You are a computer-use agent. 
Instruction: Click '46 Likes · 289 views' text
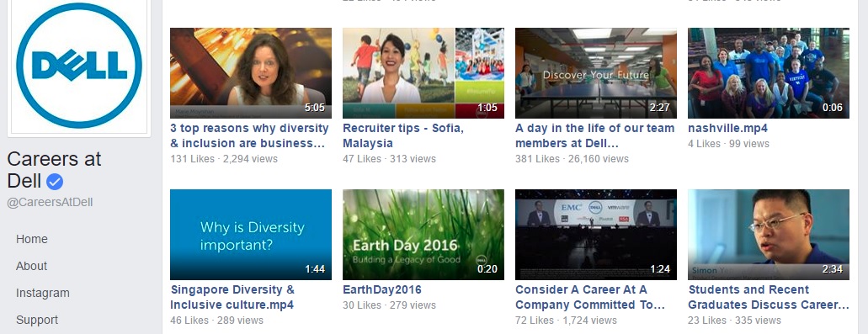click(216, 321)
